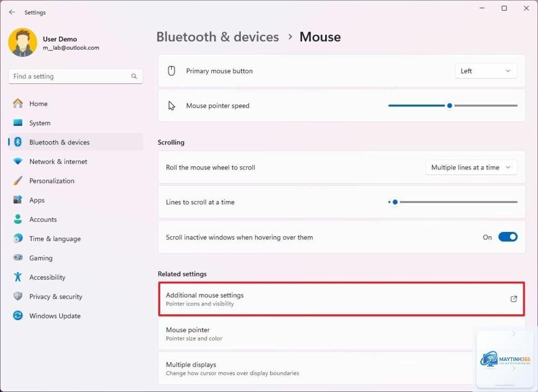The width and height of the screenshot is (538, 392).
Task: Open Primary mouse button Left dropdown
Action: click(486, 71)
